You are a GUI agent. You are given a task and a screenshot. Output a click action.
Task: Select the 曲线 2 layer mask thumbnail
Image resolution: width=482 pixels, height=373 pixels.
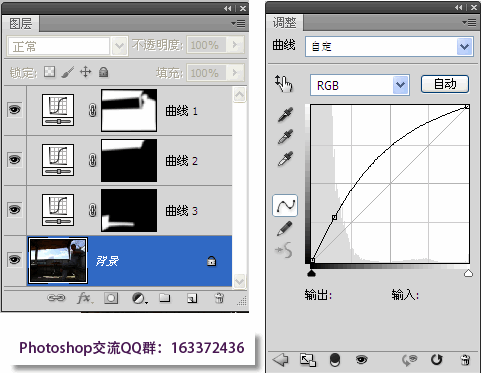(129, 161)
